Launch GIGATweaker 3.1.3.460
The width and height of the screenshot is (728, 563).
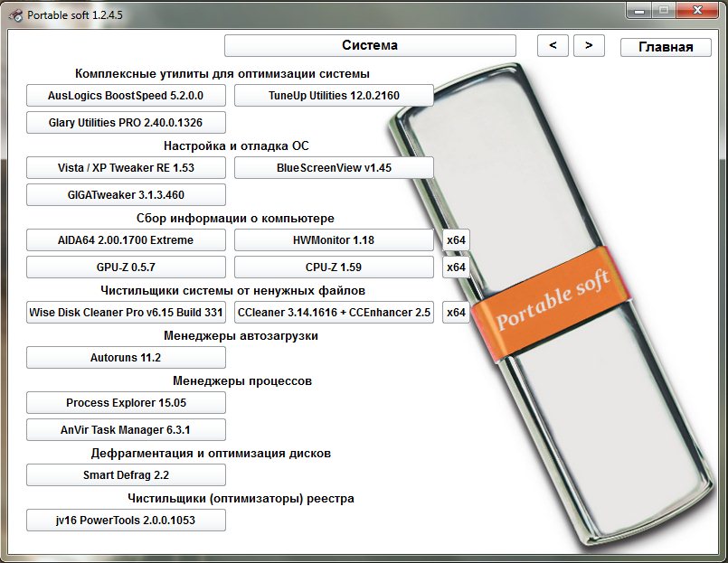(x=126, y=195)
